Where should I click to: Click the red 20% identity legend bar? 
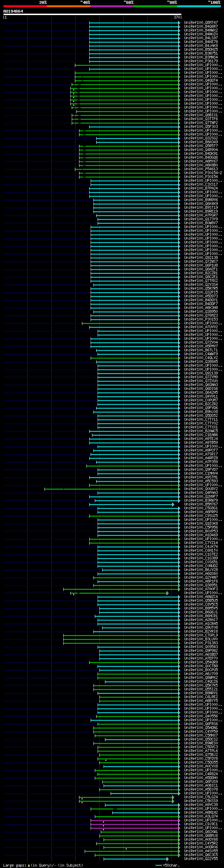pos(25,6)
